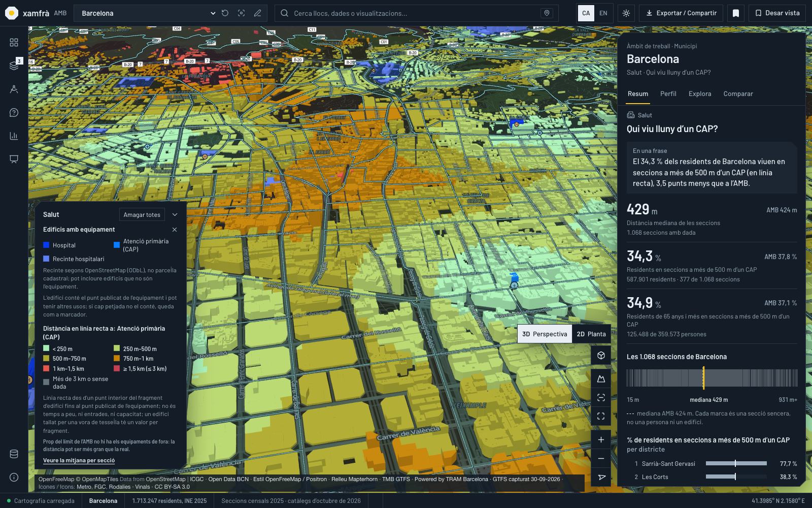Click Amagar totes button in legend
Viewport: 812px width, 508px height.
[x=142, y=215]
